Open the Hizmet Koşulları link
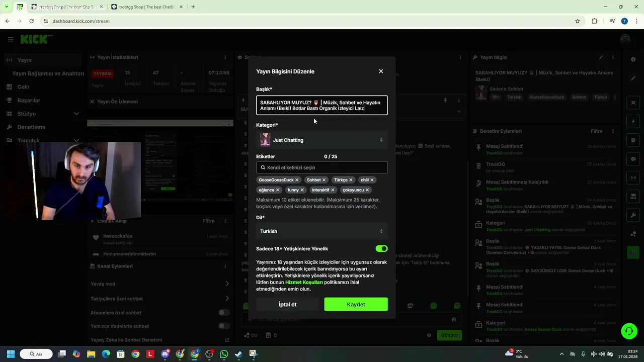Screen dimensions: 644x362 pos(304,283)
